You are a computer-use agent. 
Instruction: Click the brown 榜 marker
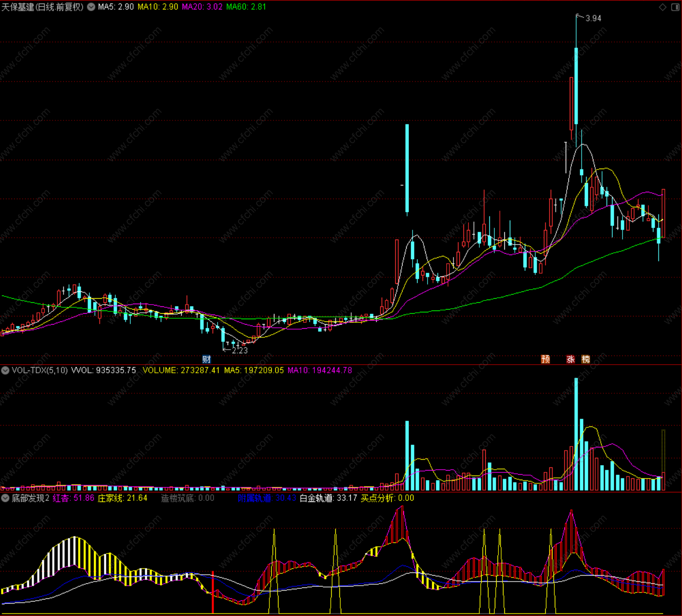pyautogui.click(x=586, y=359)
